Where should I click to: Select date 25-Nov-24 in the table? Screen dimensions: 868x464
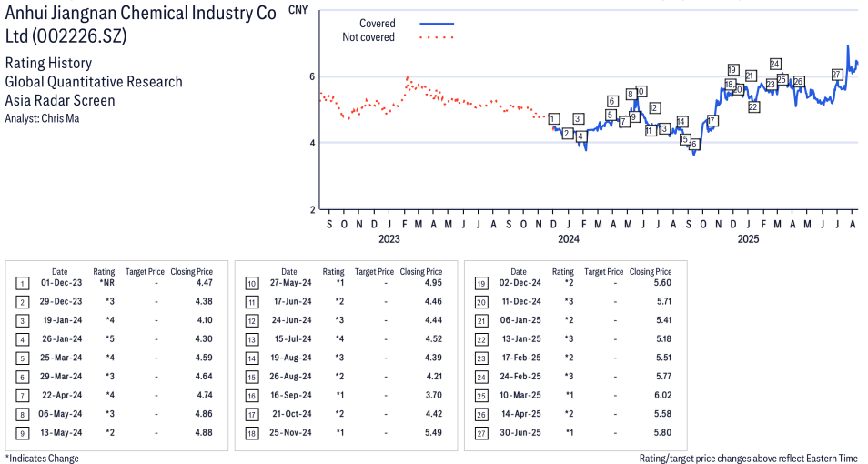pyautogui.click(x=290, y=432)
